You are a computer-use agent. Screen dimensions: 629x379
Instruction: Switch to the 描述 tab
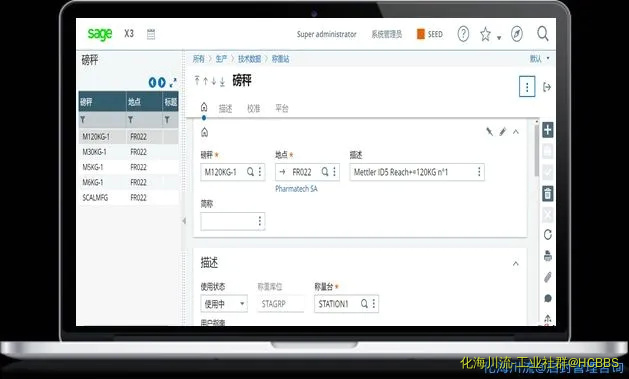coord(225,109)
